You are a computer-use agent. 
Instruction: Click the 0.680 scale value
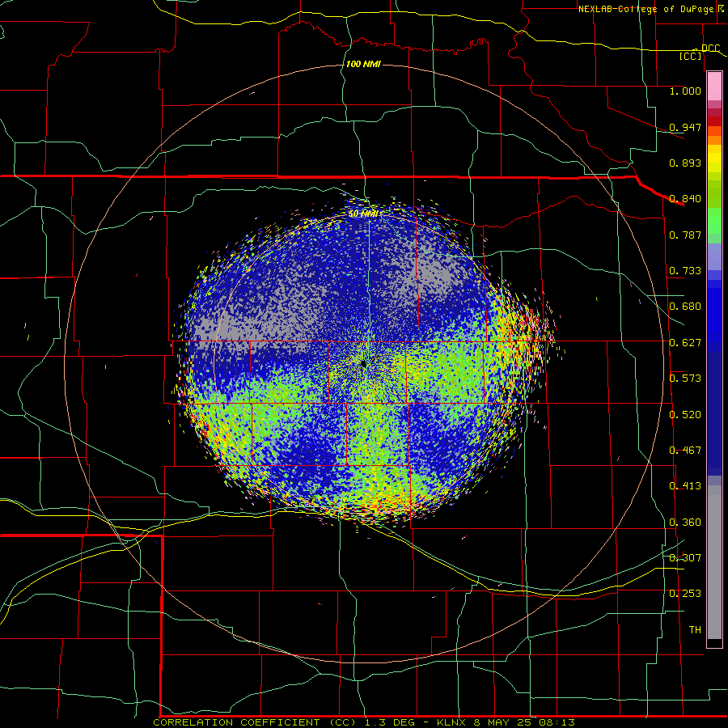(685, 307)
